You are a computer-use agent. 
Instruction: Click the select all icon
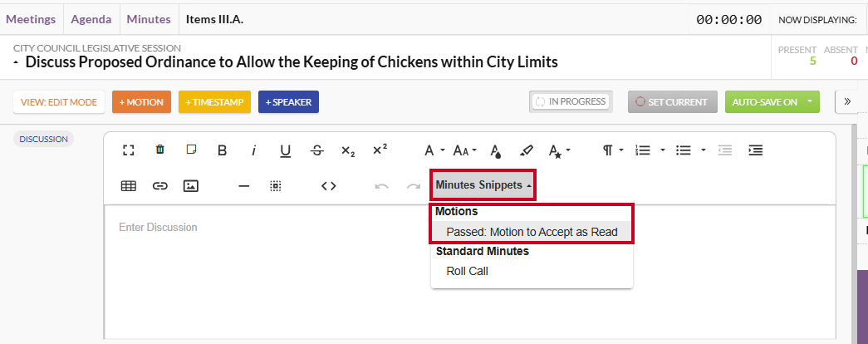(275, 186)
